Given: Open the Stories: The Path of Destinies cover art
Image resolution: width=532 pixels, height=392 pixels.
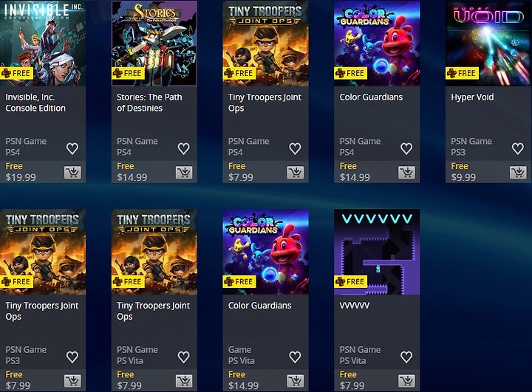Looking at the screenshot, I should [154, 43].
